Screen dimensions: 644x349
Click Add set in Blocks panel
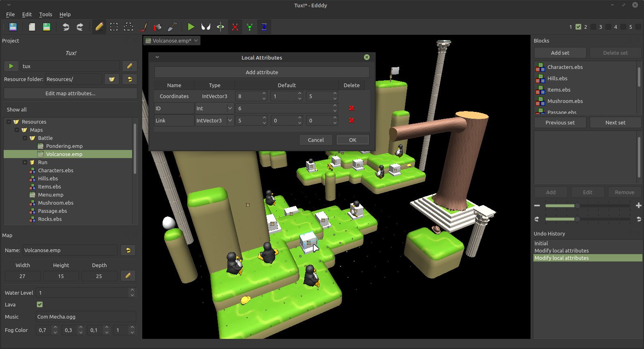[560, 53]
